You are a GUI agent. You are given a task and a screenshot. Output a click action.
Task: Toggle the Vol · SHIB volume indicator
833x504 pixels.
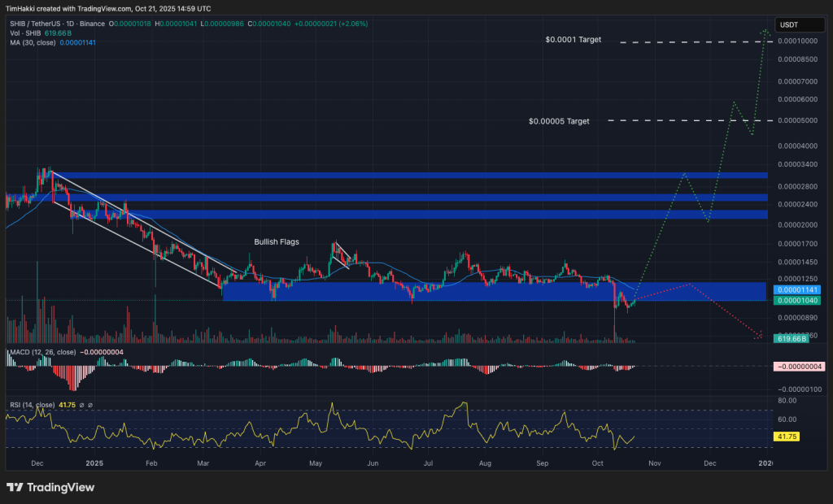(24, 35)
